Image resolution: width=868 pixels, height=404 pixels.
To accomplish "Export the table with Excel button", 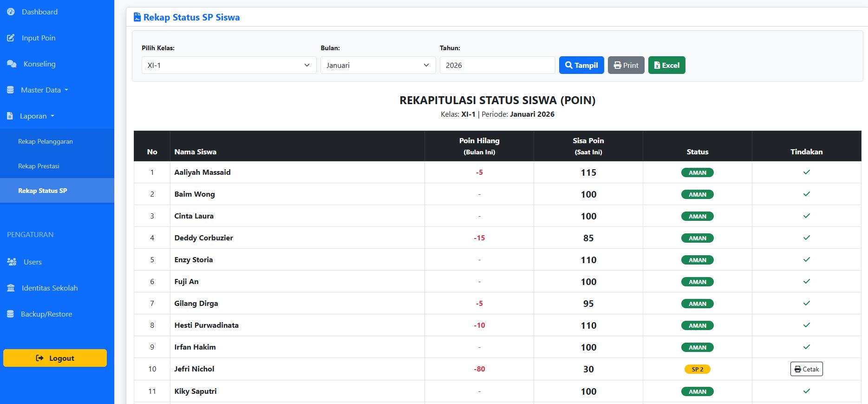I will [666, 65].
